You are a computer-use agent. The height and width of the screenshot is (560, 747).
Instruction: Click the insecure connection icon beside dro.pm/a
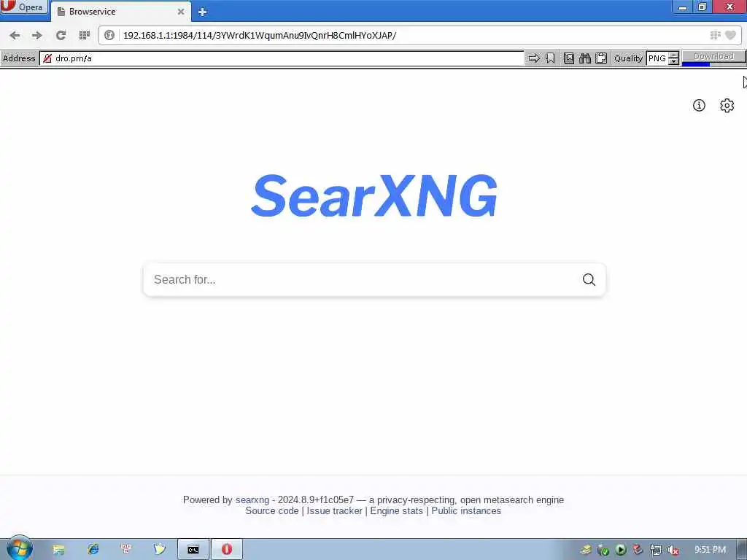[x=47, y=58]
